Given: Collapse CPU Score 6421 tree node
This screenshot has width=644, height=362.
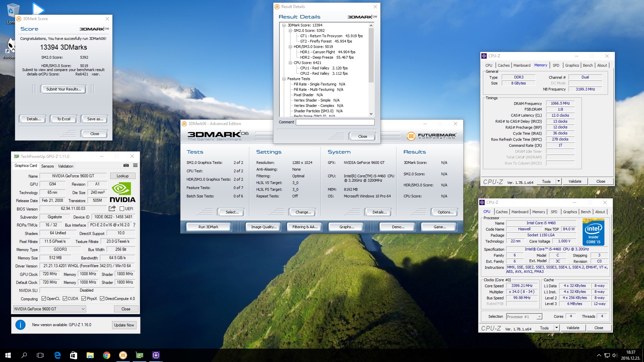Looking at the screenshot, I should click(290, 63).
